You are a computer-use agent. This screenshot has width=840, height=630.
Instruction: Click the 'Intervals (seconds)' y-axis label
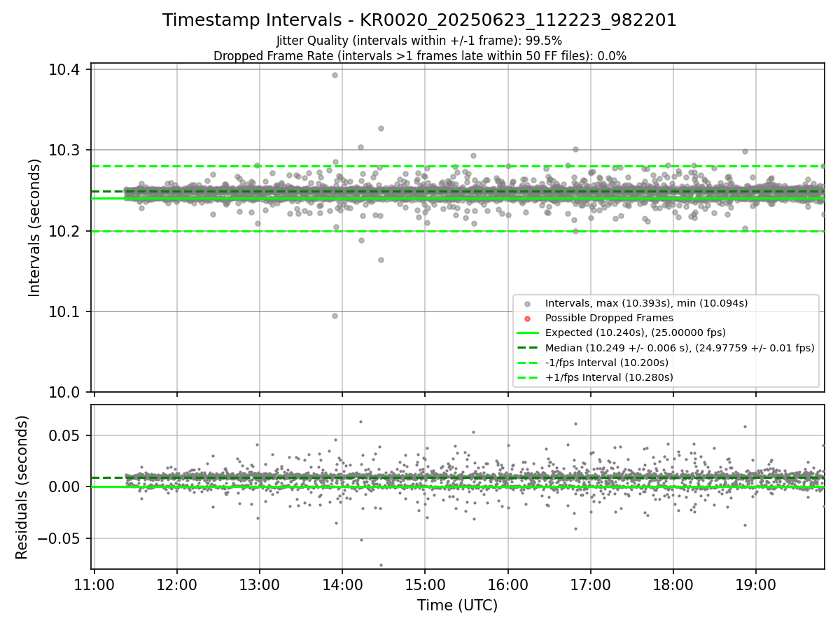tap(35, 227)
